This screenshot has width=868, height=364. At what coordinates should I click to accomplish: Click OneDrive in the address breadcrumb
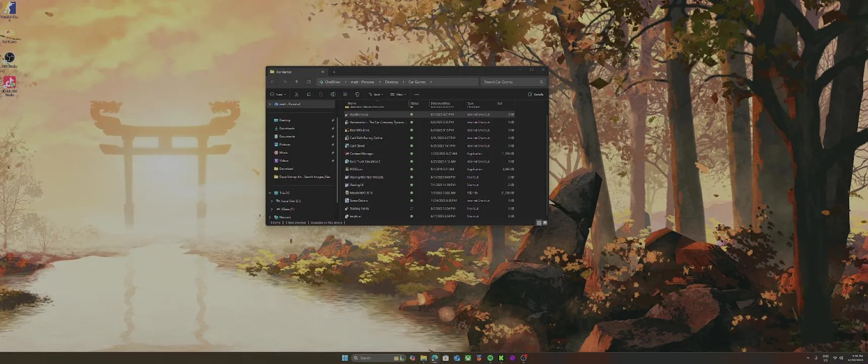pyautogui.click(x=332, y=82)
